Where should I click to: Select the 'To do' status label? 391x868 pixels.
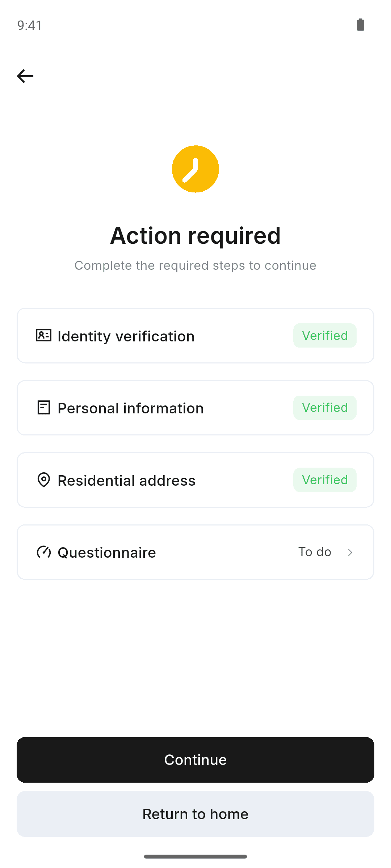pyautogui.click(x=315, y=552)
